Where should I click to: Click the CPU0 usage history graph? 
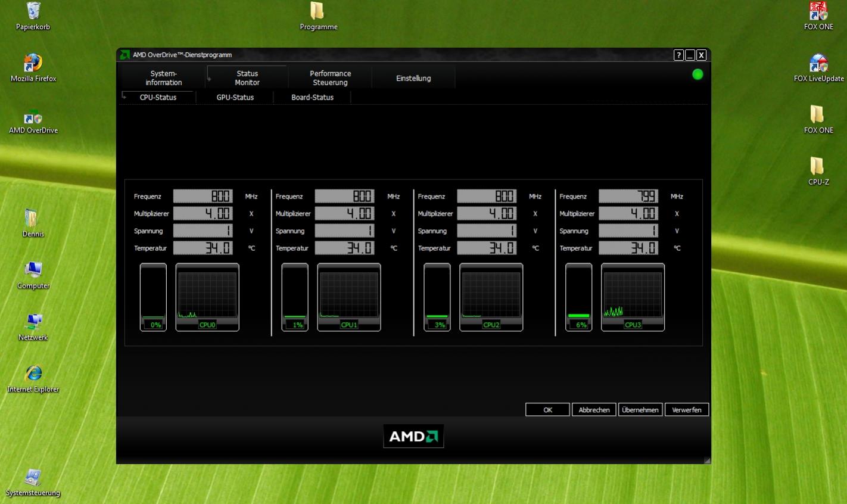[207, 297]
